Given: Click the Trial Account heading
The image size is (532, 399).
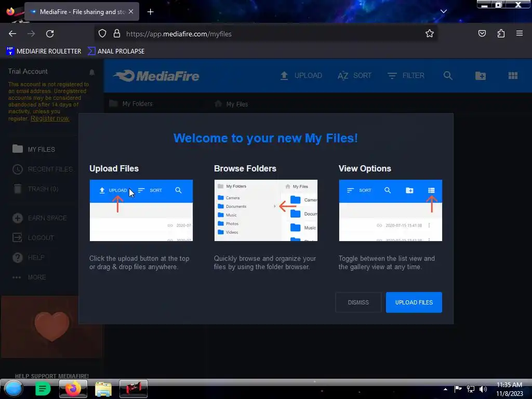Looking at the screenshot, I should tap(28, 71).
